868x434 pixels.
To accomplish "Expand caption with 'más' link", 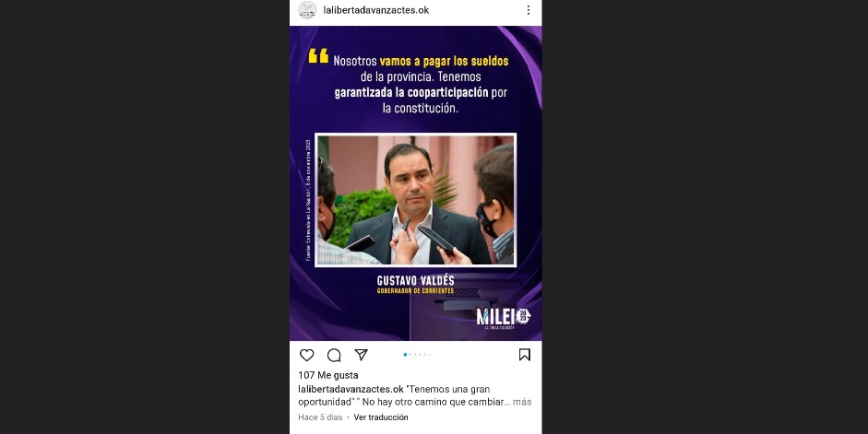I will pos(522,402).
